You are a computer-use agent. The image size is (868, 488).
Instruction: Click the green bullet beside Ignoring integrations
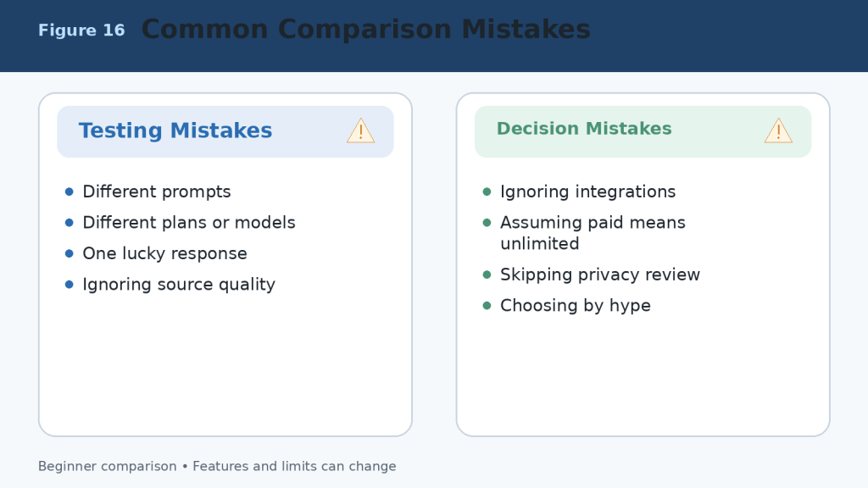tap(487, 191)
